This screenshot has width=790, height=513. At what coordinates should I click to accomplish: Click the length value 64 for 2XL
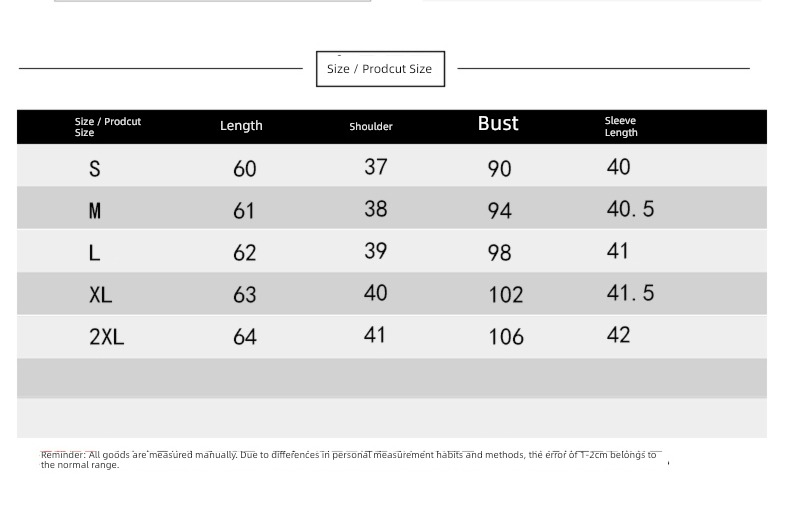pyautogui.click(x=245, y=337)
